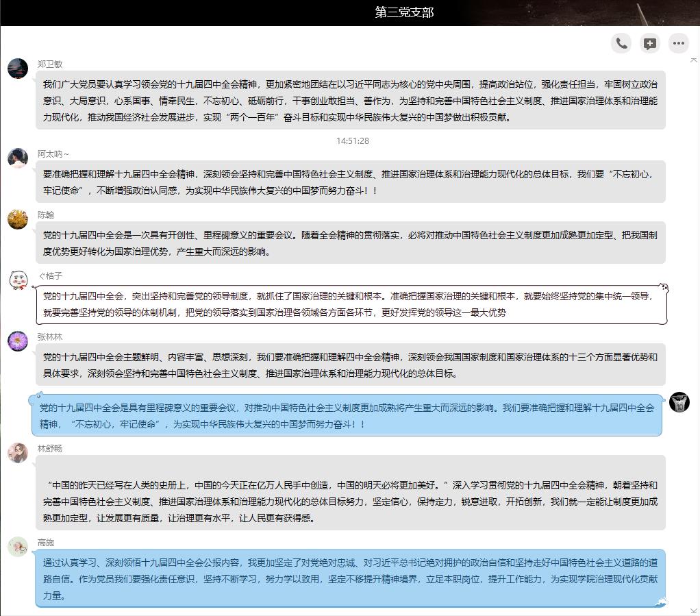Select the 张林林 name label

click(x=50, y=336)
